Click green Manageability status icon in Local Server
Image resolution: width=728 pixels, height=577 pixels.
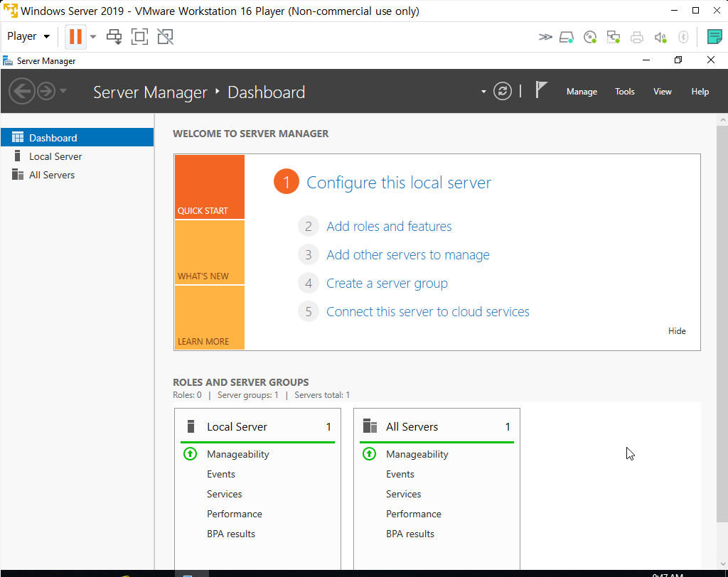point(191,453)
